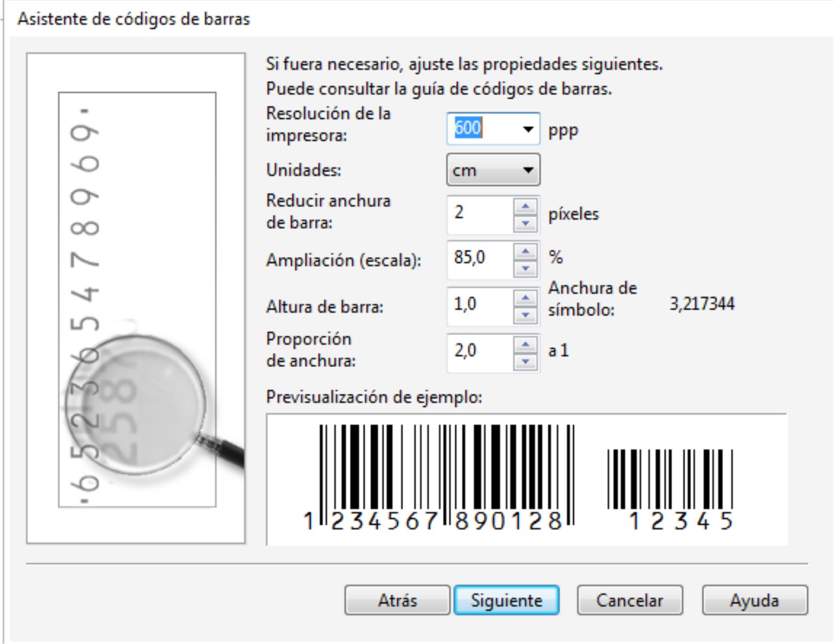834x644 pixels.
Task: Click 'Puede consultar la guía de códigos de barras.'
Action: click(x=439, y=89)
